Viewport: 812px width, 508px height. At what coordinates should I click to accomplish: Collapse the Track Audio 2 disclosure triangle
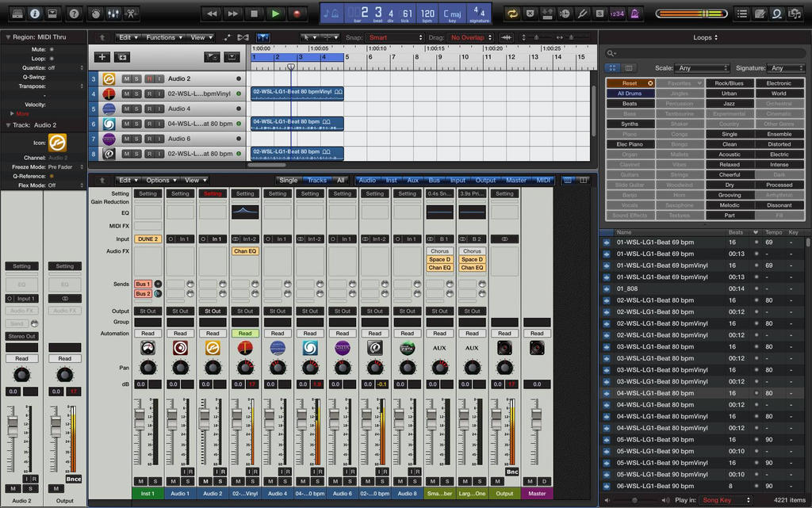[8, 125]
